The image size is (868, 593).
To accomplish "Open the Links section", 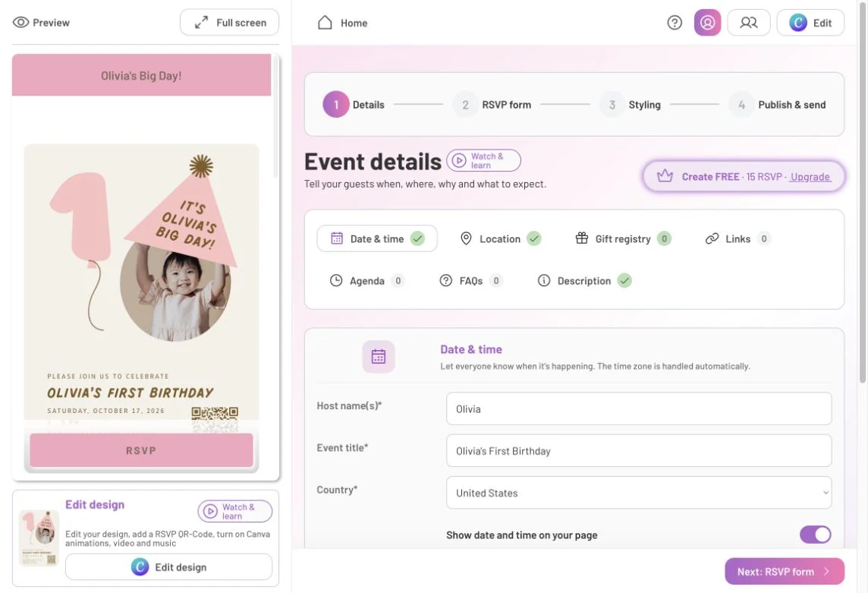I will click(x=737, y=238).
